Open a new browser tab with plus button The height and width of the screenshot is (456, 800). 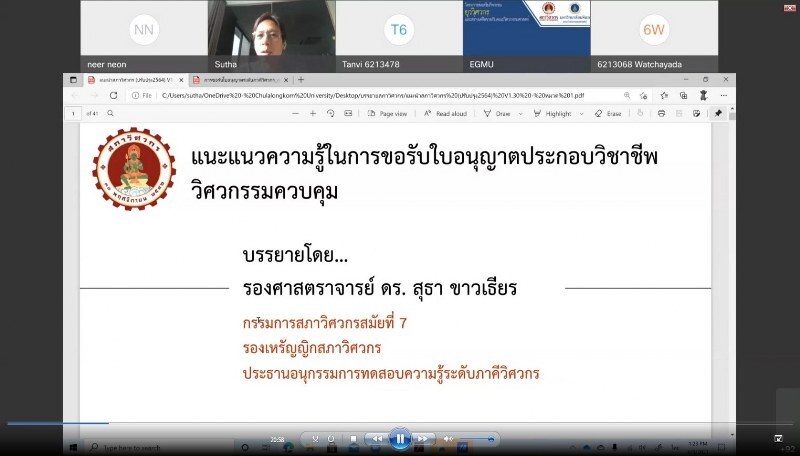point(301,80)
